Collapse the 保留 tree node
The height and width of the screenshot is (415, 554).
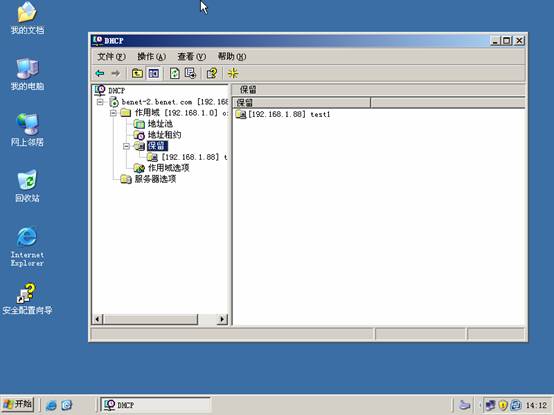pos(126,146)
